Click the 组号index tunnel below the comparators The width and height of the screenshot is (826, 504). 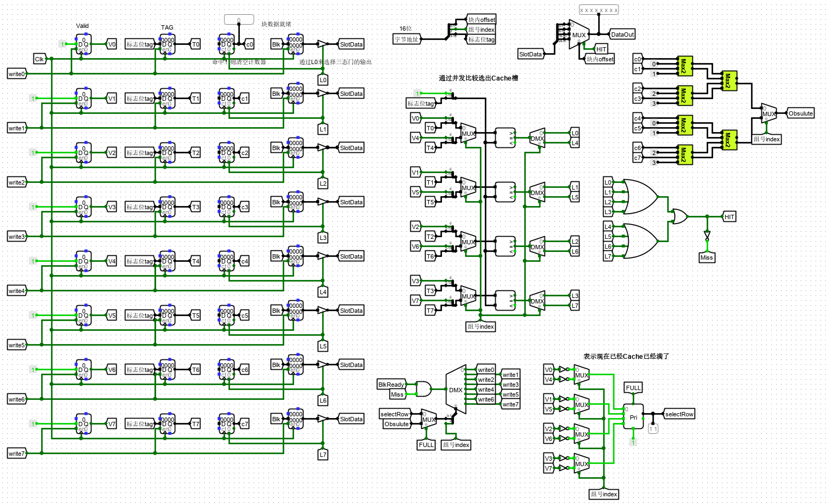pos(480,327)
